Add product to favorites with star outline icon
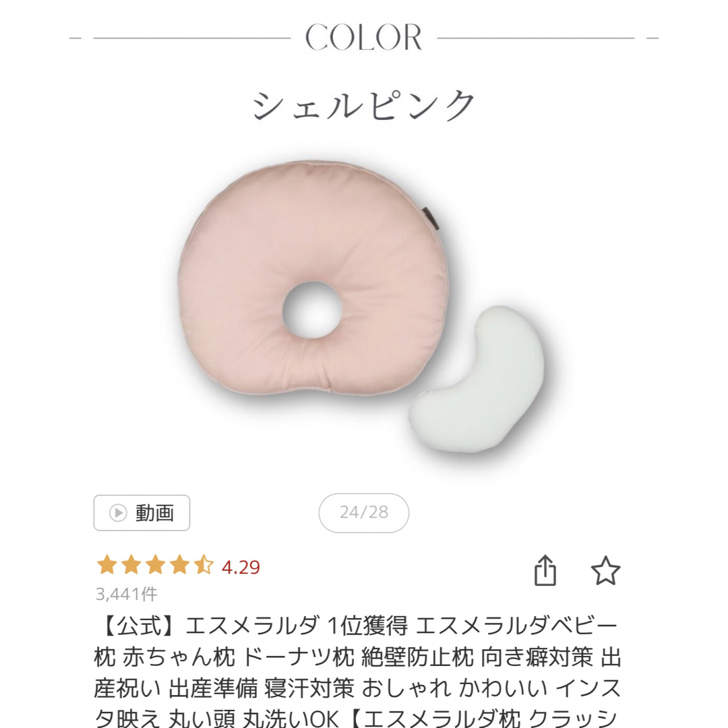728x728 pixels. [x=605, y=570]
